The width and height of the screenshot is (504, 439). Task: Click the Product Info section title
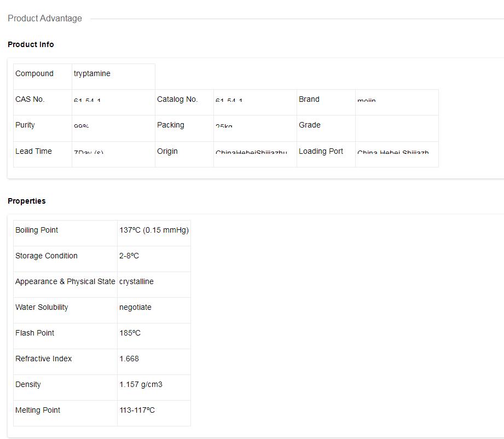[31, 44]
